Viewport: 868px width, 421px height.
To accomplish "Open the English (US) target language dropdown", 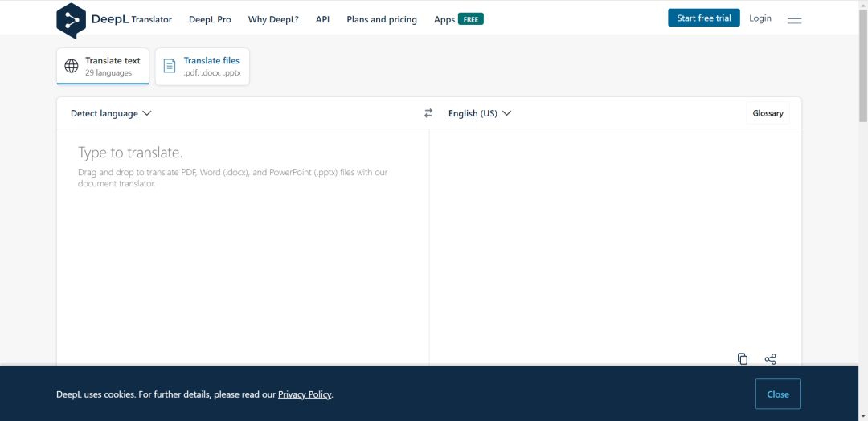I will [479, 113].
